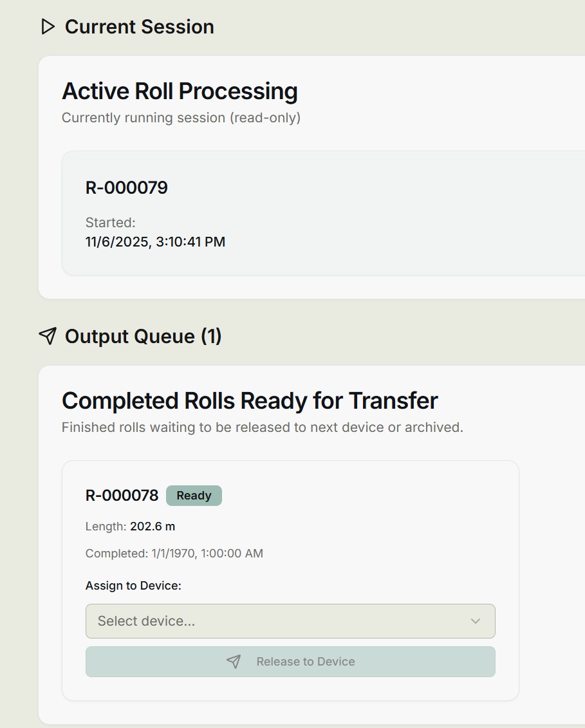Click the send icon inside Release to Device button
The width and height of the screenshot is (585, 728).
pyautogui.click(x=234, y=661)
